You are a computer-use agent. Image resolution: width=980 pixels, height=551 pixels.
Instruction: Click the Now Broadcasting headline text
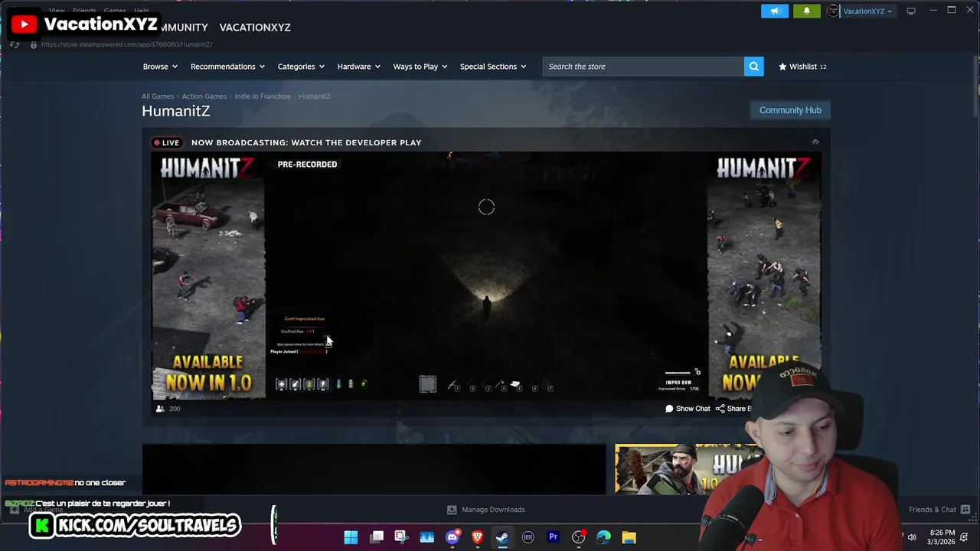coord(306,142)
